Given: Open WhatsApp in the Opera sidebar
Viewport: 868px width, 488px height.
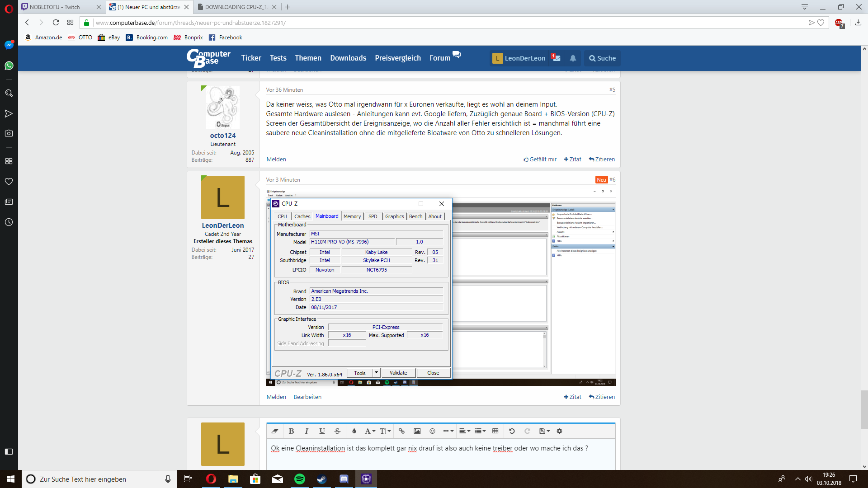Looking at the screenshot, I should tap(9, 66).
